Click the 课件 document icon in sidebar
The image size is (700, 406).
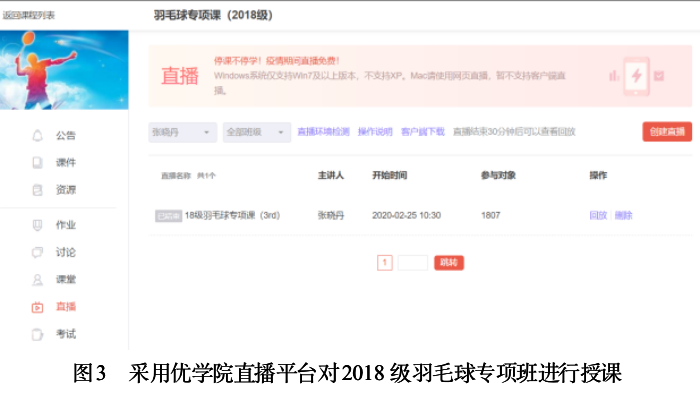tap(37, 162)
